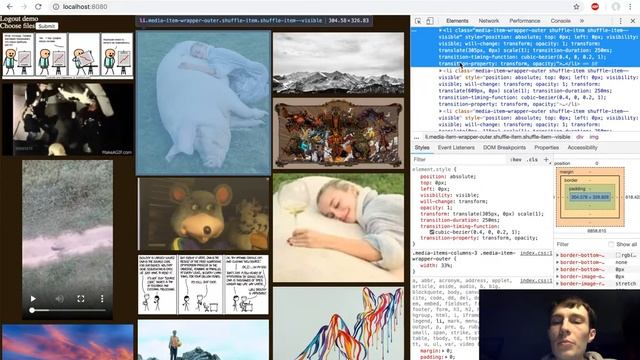Play the video in the left column
Image resolution: width=640 pixels, height=360 pixels.
33,299
